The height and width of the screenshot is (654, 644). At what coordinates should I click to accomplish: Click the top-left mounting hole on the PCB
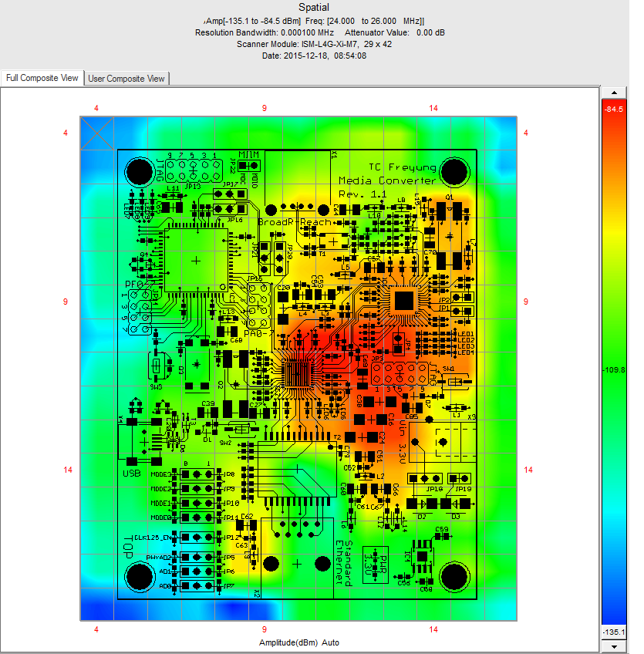(140, 170)
